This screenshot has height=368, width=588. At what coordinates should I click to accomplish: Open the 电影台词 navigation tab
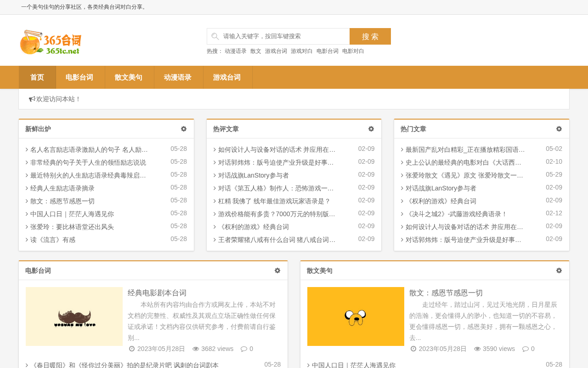pos(79,77)
